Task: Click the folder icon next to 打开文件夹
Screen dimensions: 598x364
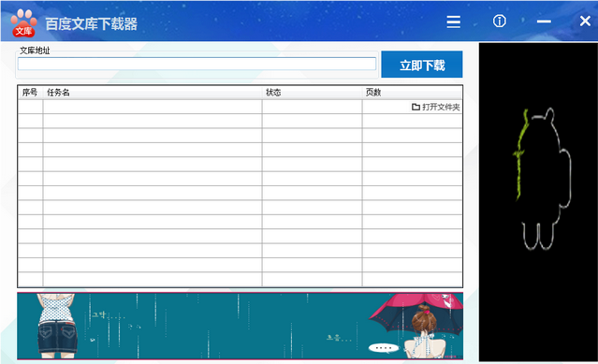Action: [416, 107]
